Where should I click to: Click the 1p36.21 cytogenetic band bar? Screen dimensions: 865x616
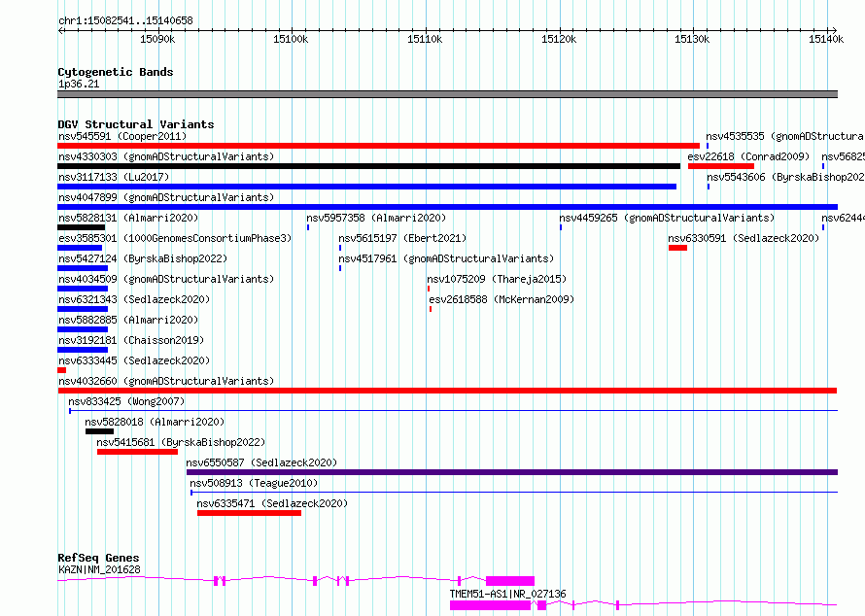[x=447, y=94]
